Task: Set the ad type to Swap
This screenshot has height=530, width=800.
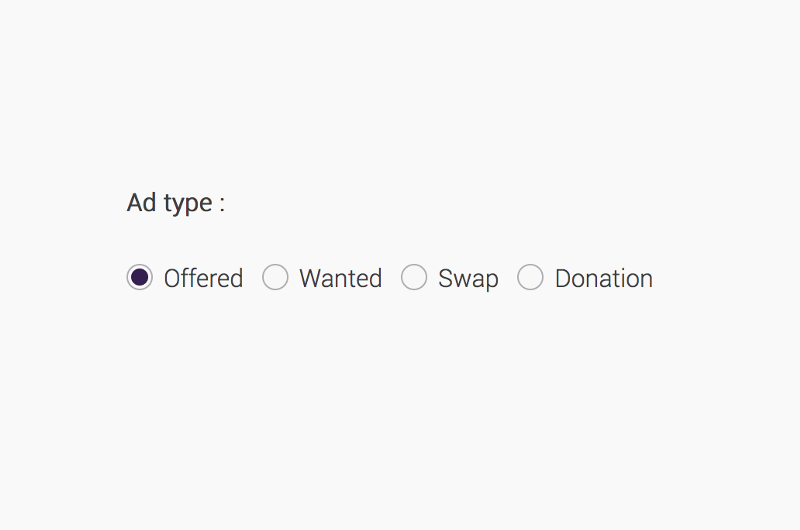Action: coord(414,277)
